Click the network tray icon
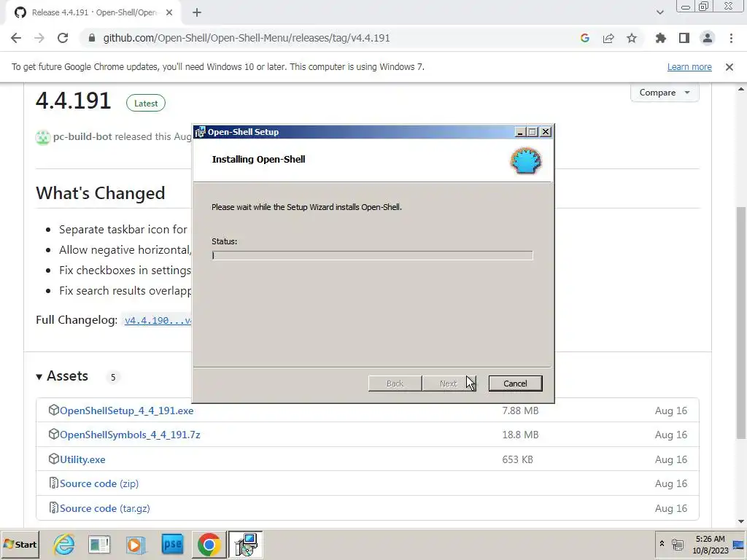This screenshot has height=560, width=747. (677, 544)
